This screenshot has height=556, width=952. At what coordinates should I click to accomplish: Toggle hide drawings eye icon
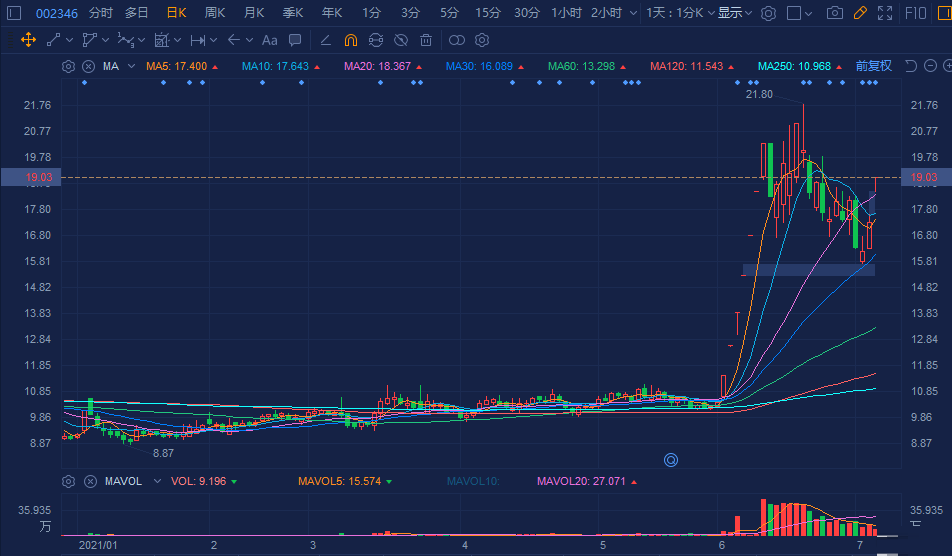coord(400,40)
